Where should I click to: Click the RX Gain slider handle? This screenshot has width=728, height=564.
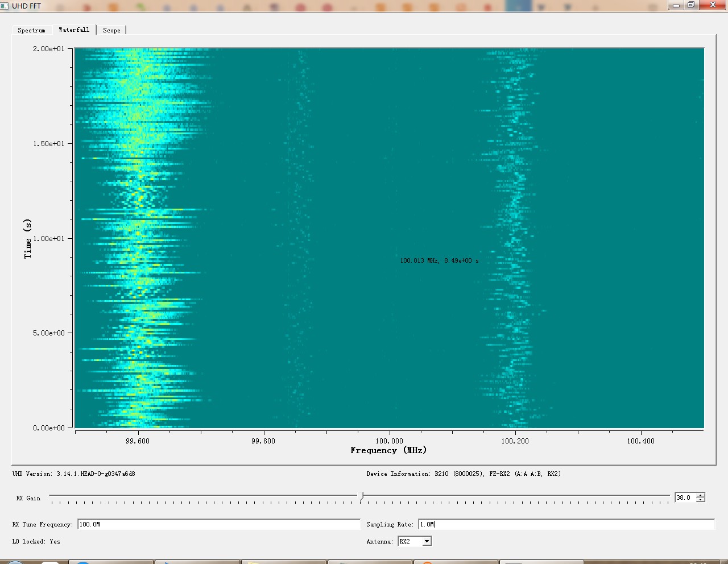362,496
